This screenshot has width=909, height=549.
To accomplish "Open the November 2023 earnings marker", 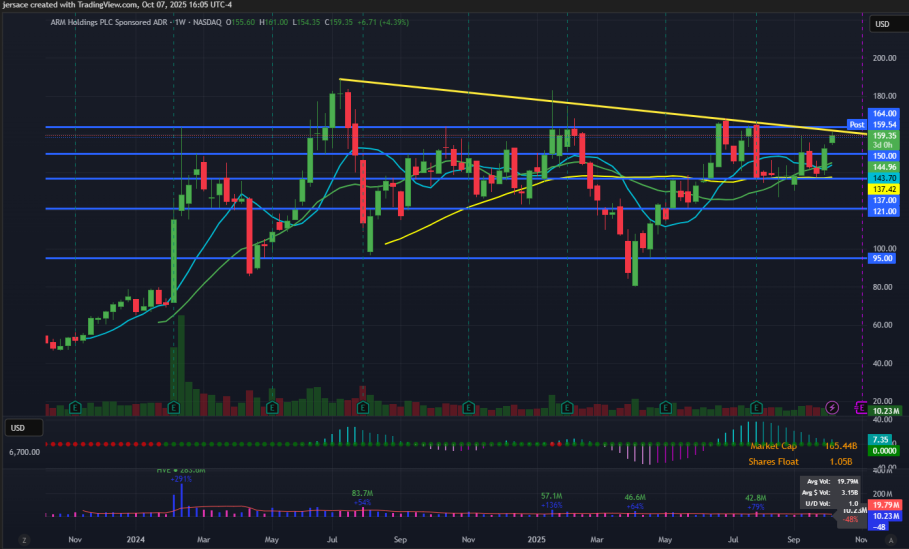I will click(x=75, y=408).
